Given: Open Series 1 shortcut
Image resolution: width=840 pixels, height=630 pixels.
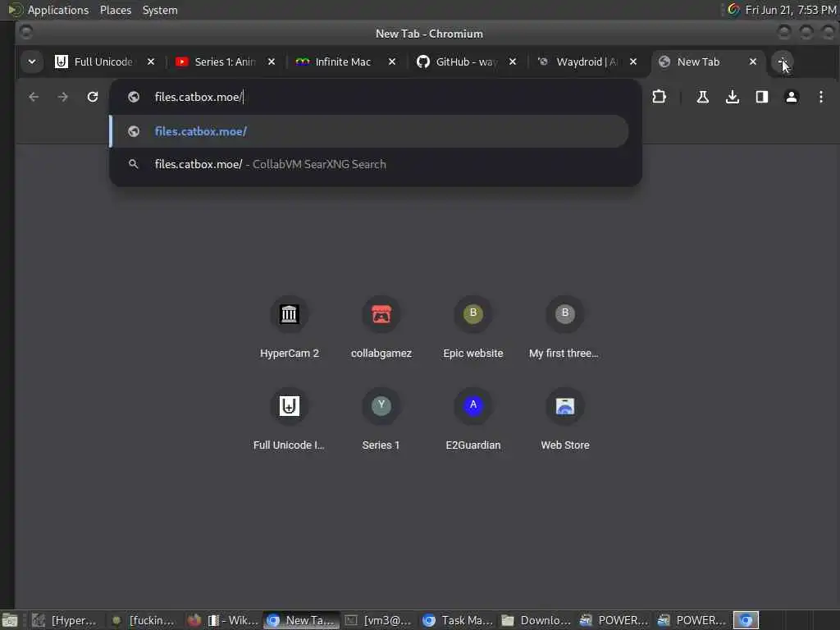Looking at the screenshot, I should click(381, 419).
